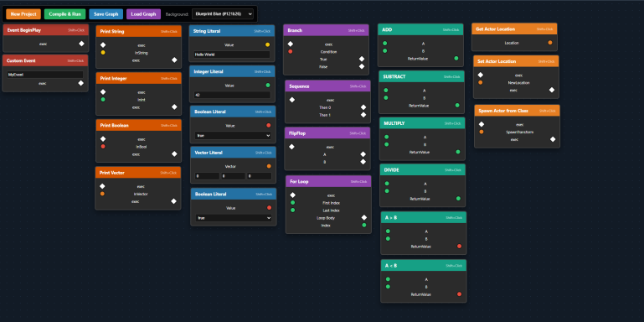The image size is (644, 322).
Task: Click the B input pin on A < B
Action: [x=388, y=287]
